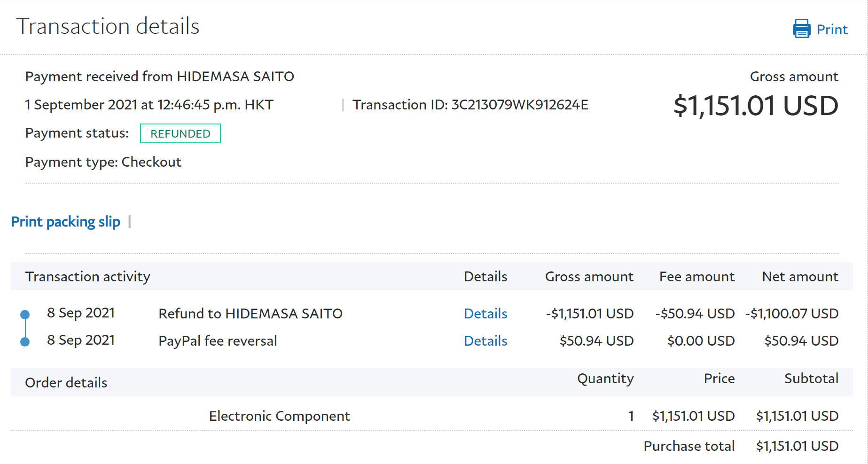
Task: Click the printer icon
Action: (x=801, y=29)
